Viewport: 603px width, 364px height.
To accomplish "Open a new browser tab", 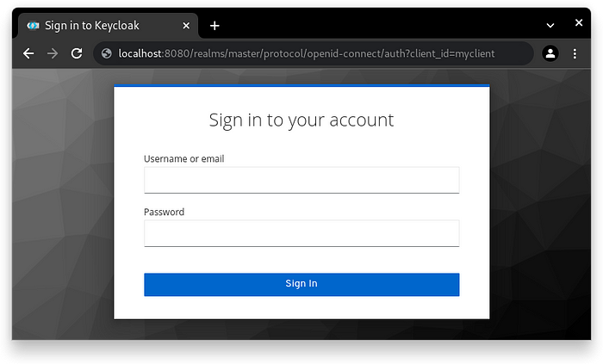I will click(214, 26).
